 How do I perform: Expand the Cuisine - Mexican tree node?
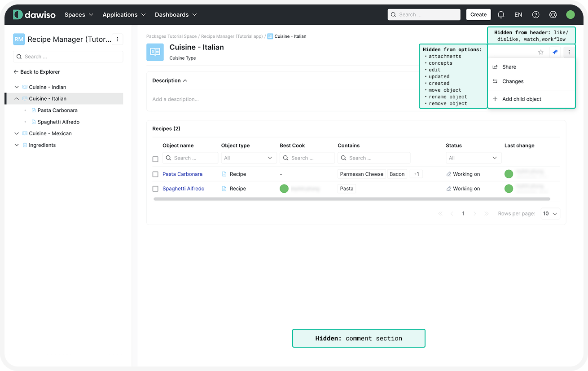[x=17, y=133]
